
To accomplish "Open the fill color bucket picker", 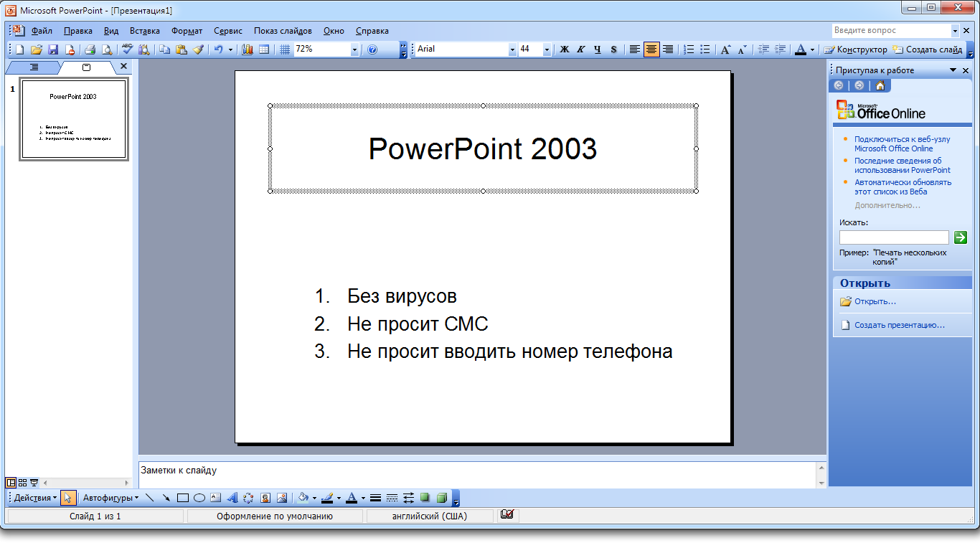I will tap(303, 498).
